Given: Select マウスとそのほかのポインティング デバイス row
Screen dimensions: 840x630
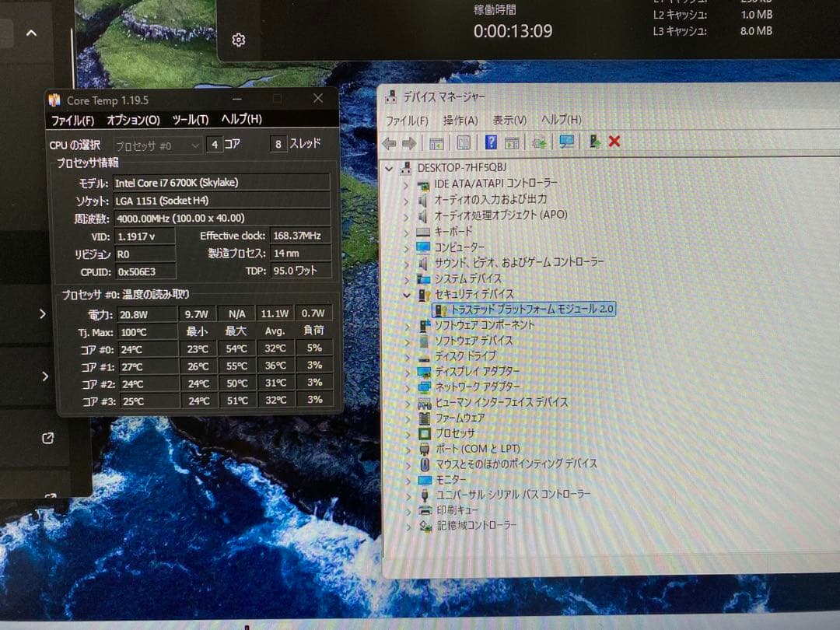Looking at the screenshot, I should pyautogui.click(x=516, y=464).
